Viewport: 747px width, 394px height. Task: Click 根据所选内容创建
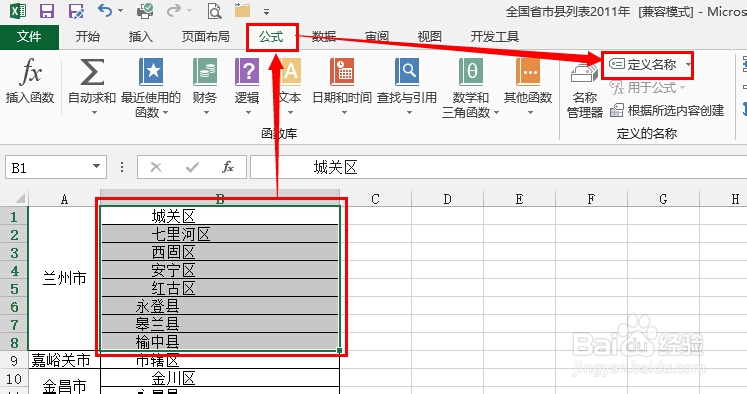click(667, 111)
